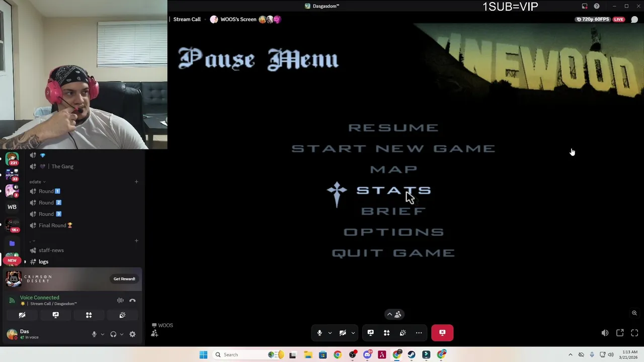Open the Das user avatar
The height and width of the screenshot is (362, 644).
(x=12, y=334)
